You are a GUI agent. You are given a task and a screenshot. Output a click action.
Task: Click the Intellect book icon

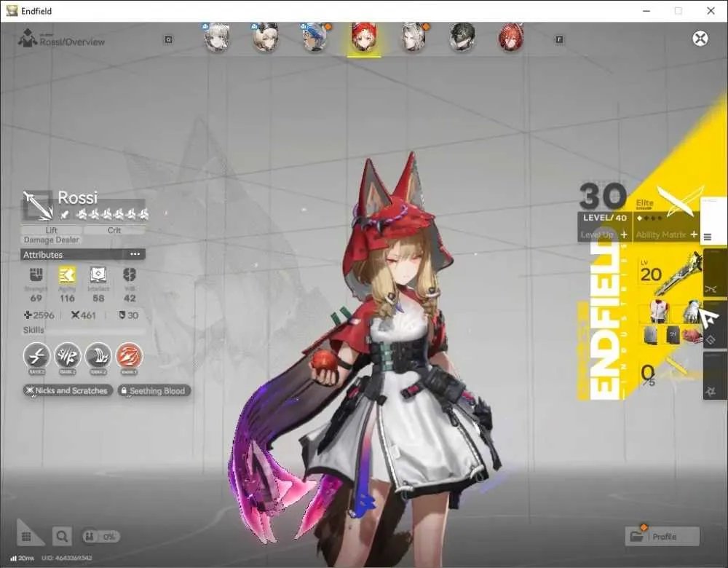click(98, 275)
